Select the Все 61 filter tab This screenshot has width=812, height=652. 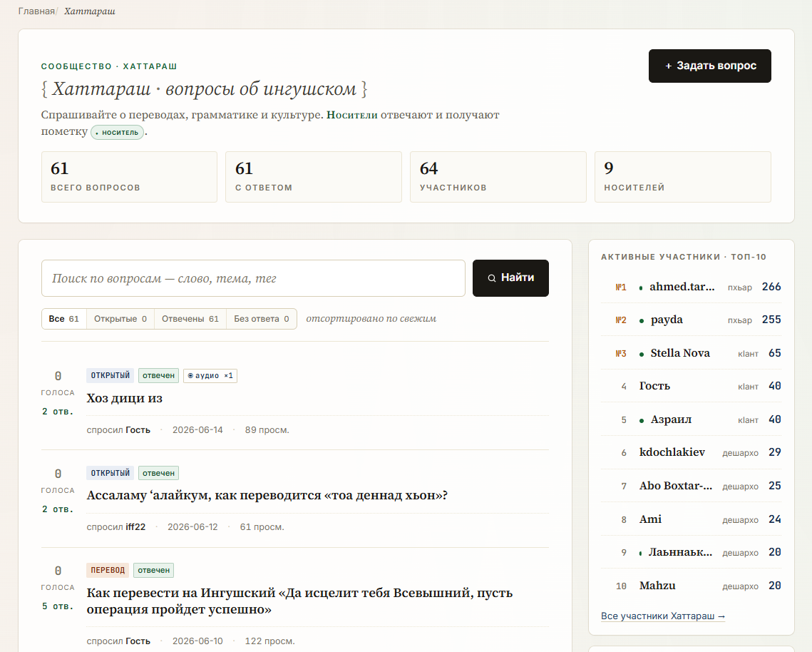[x=63, y=319]
